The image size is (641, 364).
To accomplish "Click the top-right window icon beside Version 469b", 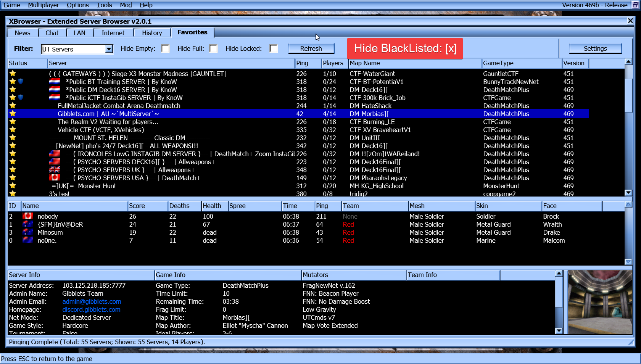I will pyautogui.click(x=635, y=5).
